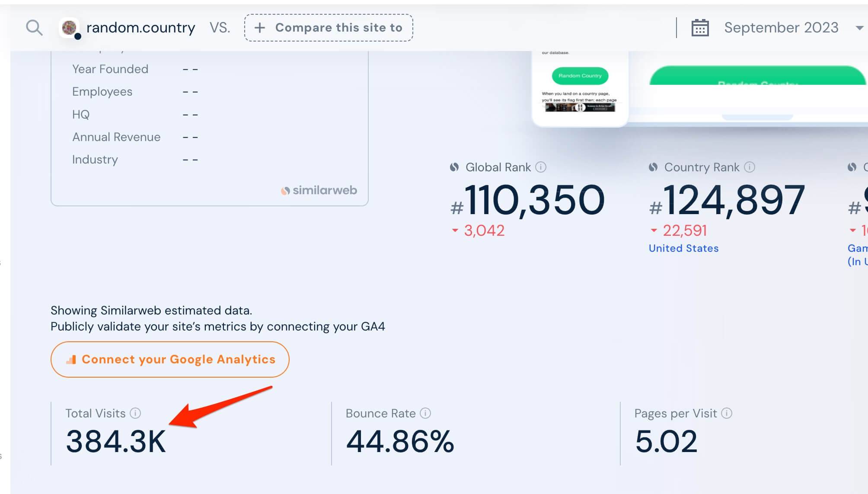Viewport: 868px width, 494px height.
Task: Click the Industry row label
Action: pyautogui.click(x=95, y=160)
